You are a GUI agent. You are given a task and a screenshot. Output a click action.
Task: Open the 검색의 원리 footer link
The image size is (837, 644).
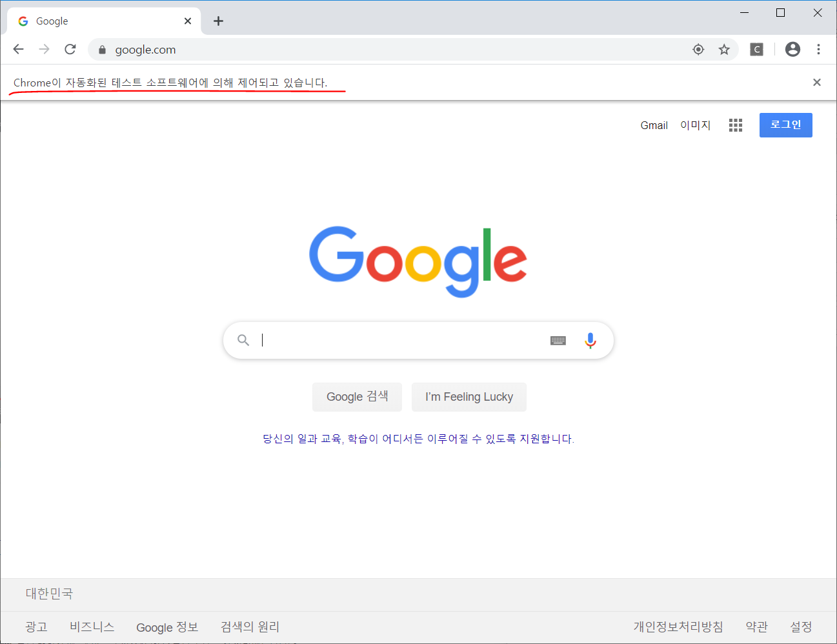[250, 627]
